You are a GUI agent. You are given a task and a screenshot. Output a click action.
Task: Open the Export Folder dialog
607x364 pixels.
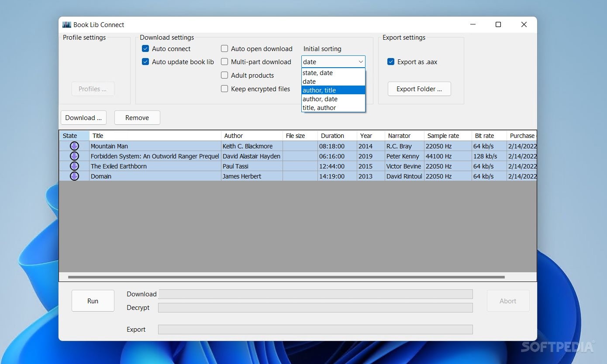419,89
